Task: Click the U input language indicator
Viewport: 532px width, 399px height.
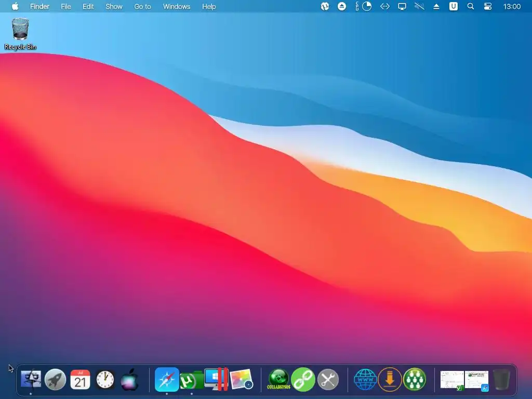Action: pyautogui.click(x=453, y=6)
